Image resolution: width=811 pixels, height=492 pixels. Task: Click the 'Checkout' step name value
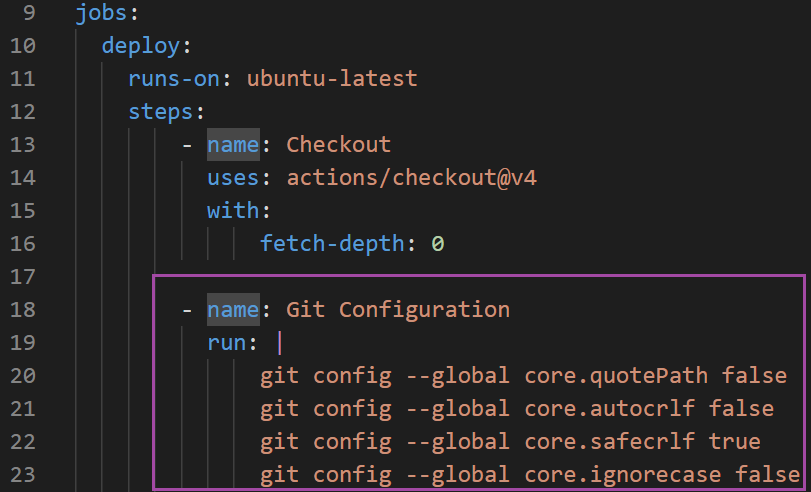[338, 145]
